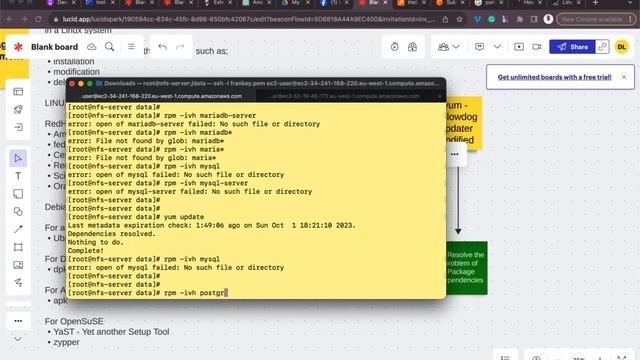Start presentation mode play icon
Screen dimensions: 640x360
[519, 47]
